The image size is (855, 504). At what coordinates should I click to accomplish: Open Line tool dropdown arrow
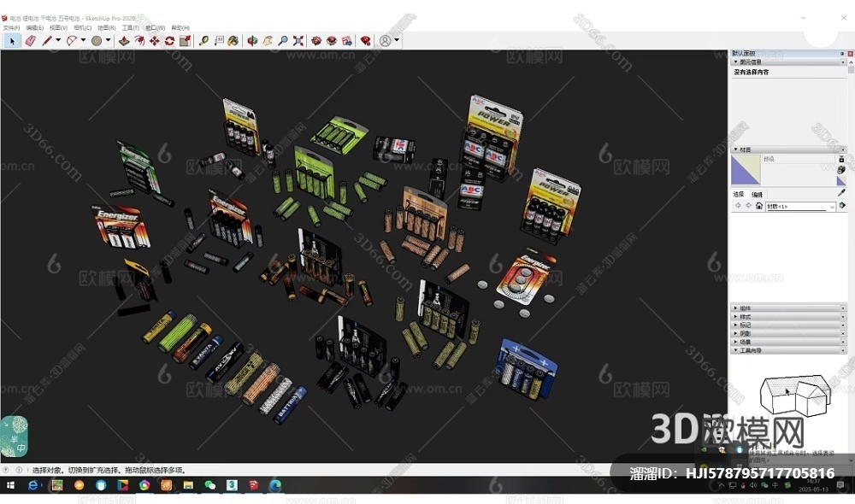click(x=58, y=40)
